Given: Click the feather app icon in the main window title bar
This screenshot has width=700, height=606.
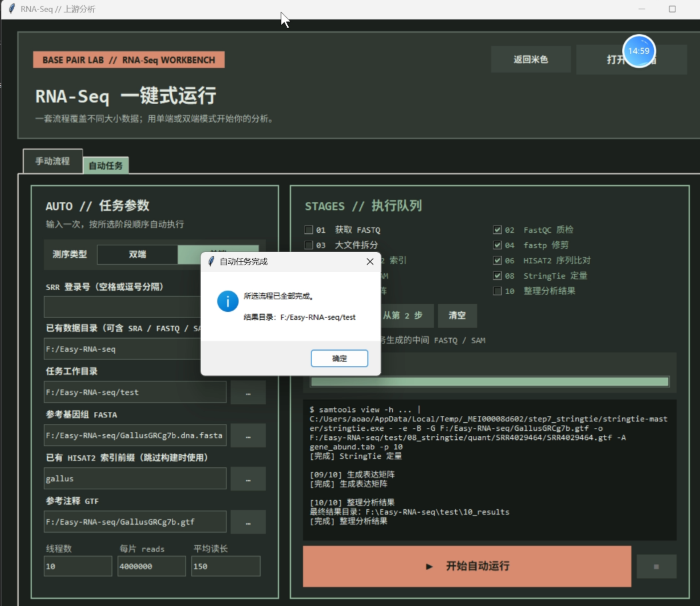Looking at the screenshot, I should [x=12, y=9].
